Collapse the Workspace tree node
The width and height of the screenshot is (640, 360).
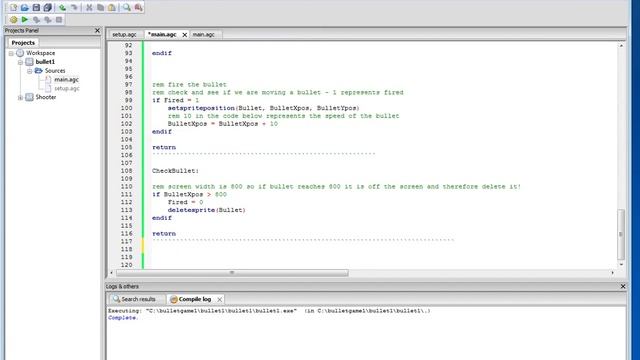pos(11,53)
